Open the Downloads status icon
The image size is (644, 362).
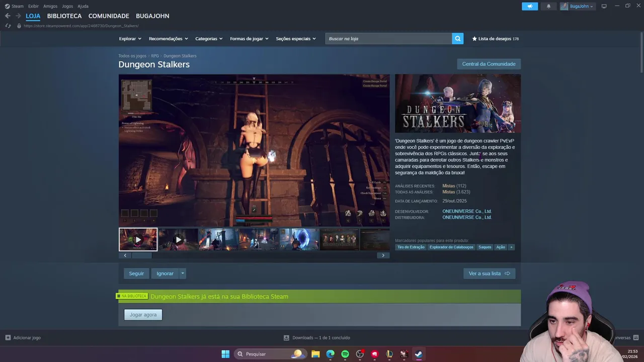(286, 338)
